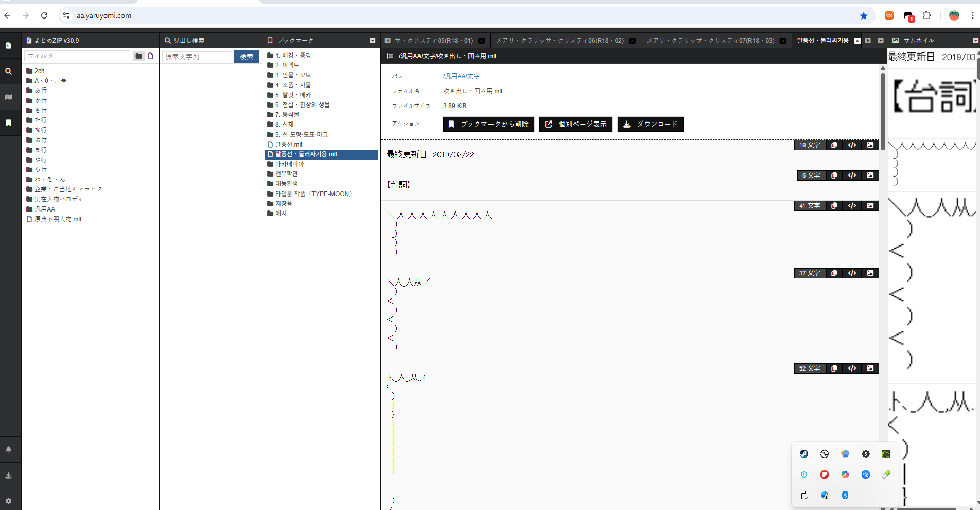Click the notification bell icon in the sidebar

click(x=8, y=449)
